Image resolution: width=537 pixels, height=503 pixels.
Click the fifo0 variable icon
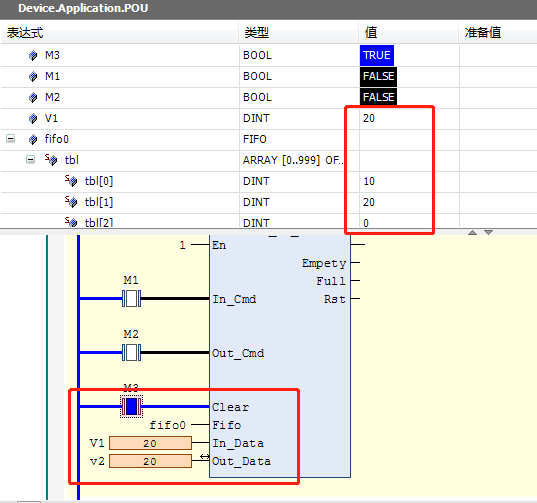(33, 139)
